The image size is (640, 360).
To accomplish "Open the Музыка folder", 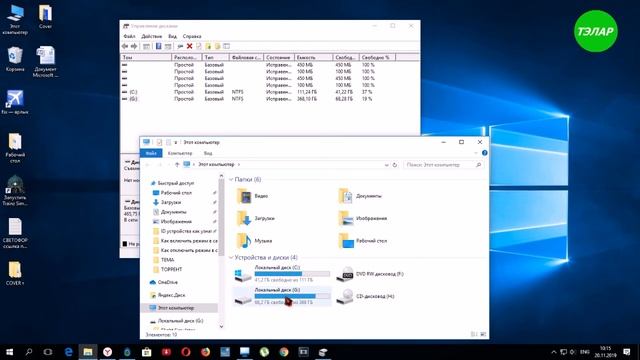I will [254, 241].
